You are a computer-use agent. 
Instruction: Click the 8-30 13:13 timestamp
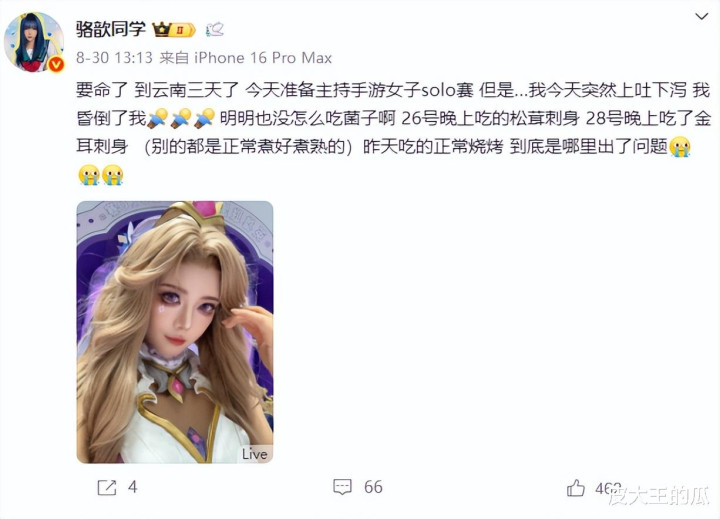[x=114, y=58]
